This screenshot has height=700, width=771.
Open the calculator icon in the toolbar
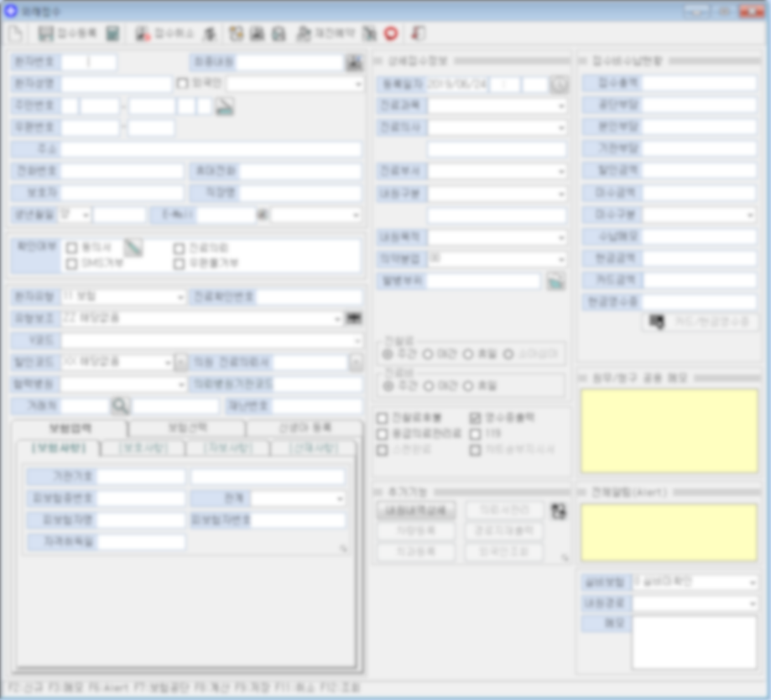[112, 34]
